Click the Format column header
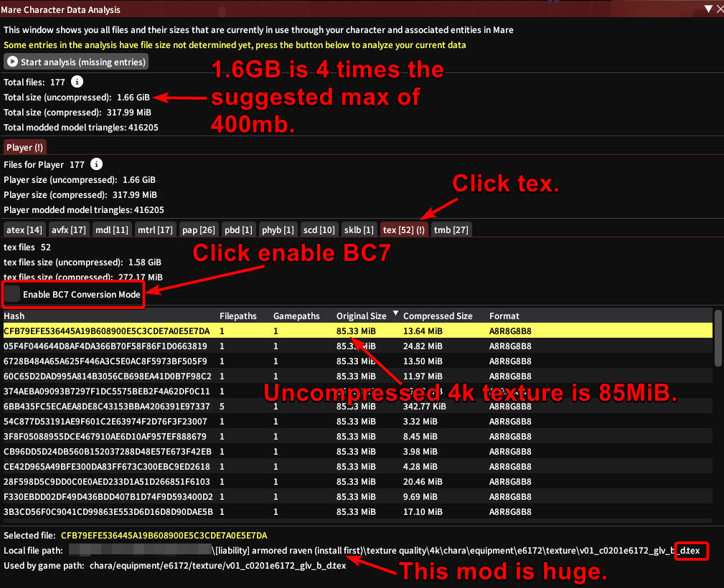The width and height of the screenshot is (724, 588). [504, 316]
